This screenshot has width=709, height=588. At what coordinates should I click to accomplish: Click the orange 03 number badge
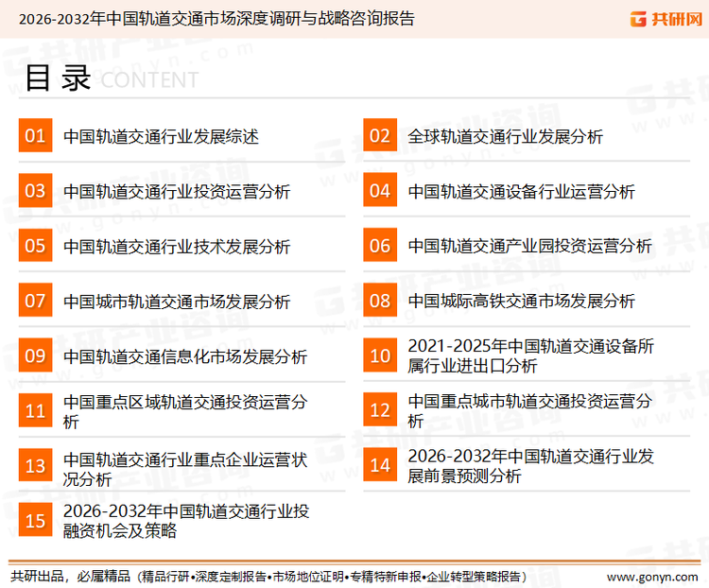pos(35,190)
